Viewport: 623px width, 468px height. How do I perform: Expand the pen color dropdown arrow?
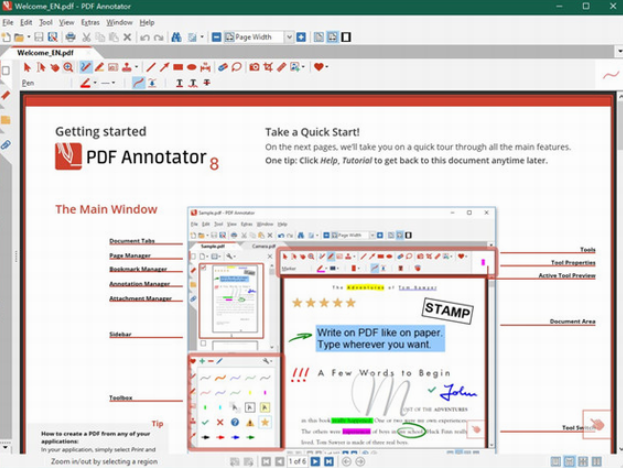coord(95,83)
